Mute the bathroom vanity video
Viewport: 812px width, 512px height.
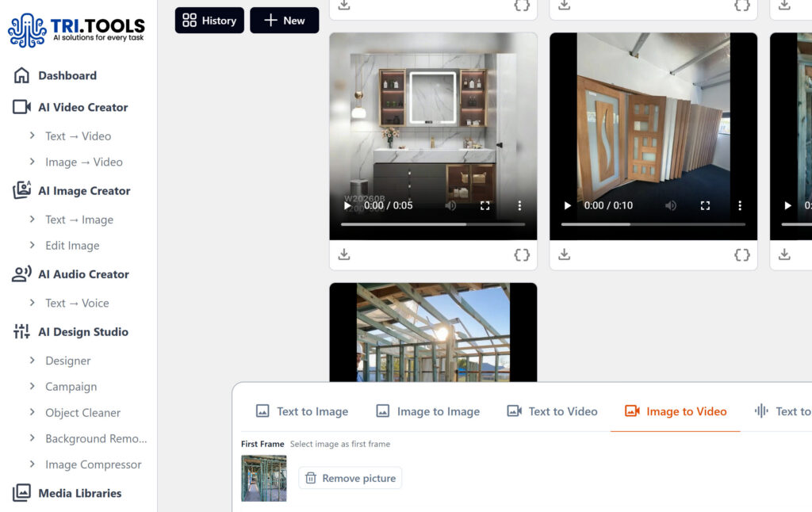pyautogui.click(x=451, y=205)
